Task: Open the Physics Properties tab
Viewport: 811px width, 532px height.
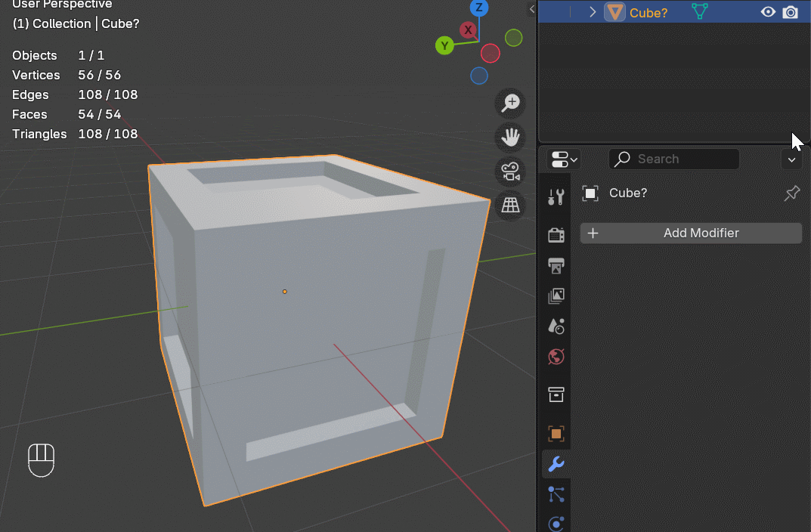Action: (x=556, y=524)
